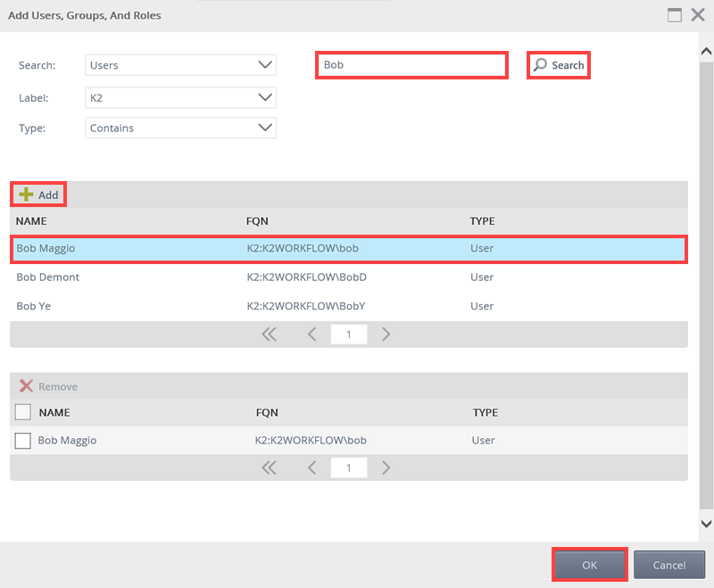The width and height of the screenshot is (714, 588).
Task: Click the search text field containing Bob
Action: (411, 65)
